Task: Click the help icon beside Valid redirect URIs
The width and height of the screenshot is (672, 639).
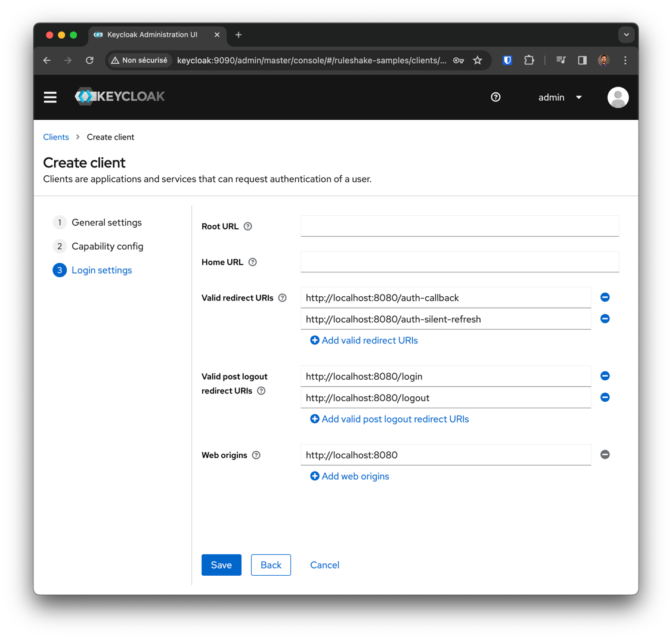Action: click(282, 297)
